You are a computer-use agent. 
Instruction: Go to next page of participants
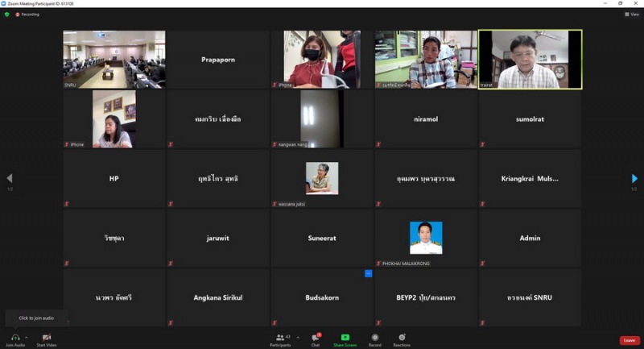point(634,178)
